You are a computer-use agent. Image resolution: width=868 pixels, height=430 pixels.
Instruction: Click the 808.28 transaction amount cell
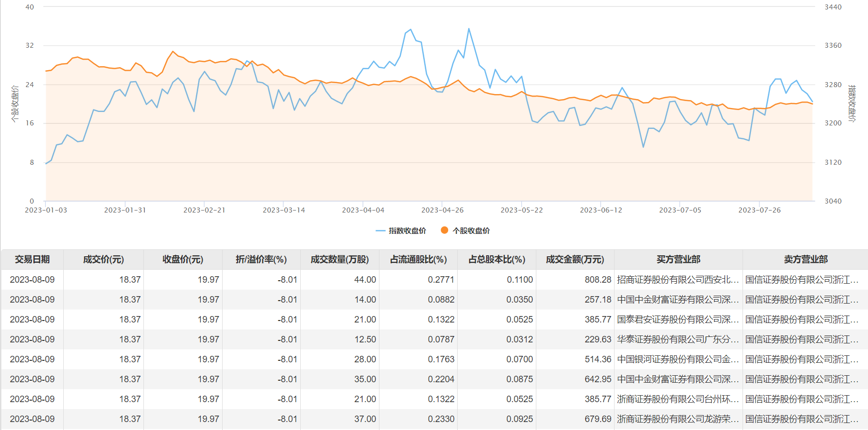pos(598,280)
